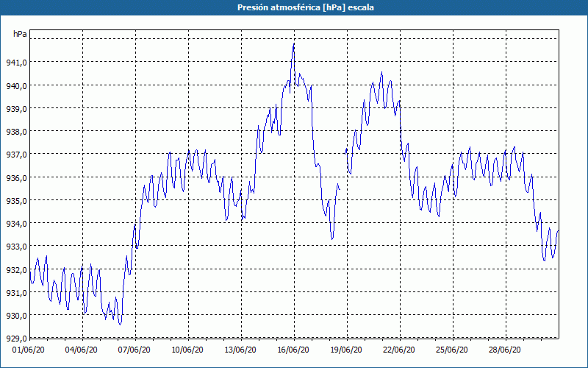Click the 932,0 y-axis value
The image size is (588, 368).
tap(16, 270)
